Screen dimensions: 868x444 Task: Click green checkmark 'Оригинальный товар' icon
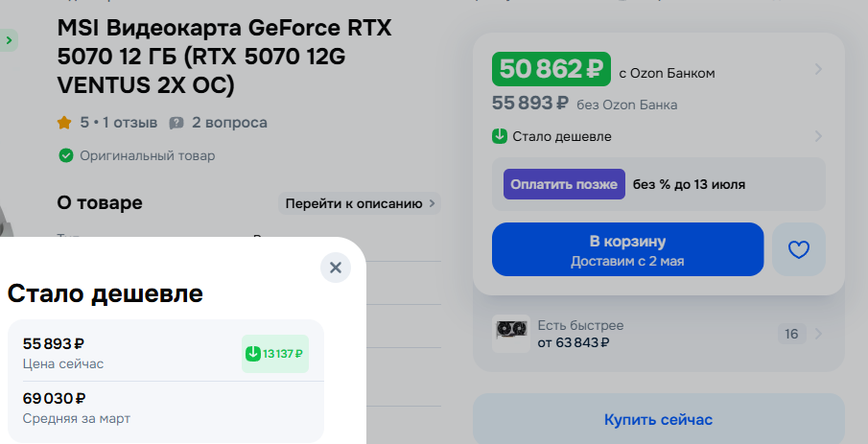coord(66,155)
